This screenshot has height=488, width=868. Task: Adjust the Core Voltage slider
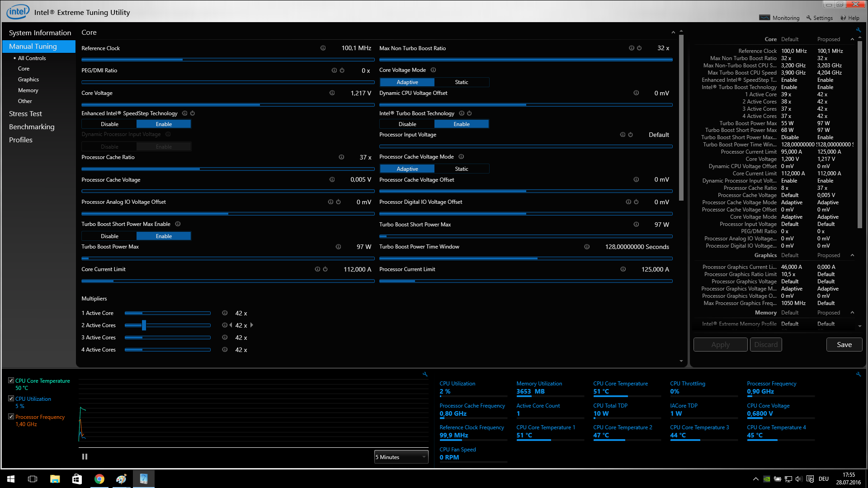(228, 105)
